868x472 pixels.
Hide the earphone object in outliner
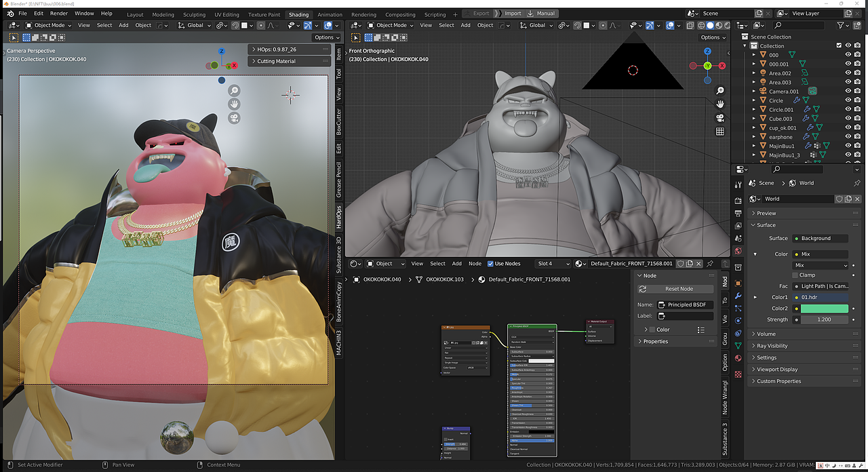click(848, 137)
